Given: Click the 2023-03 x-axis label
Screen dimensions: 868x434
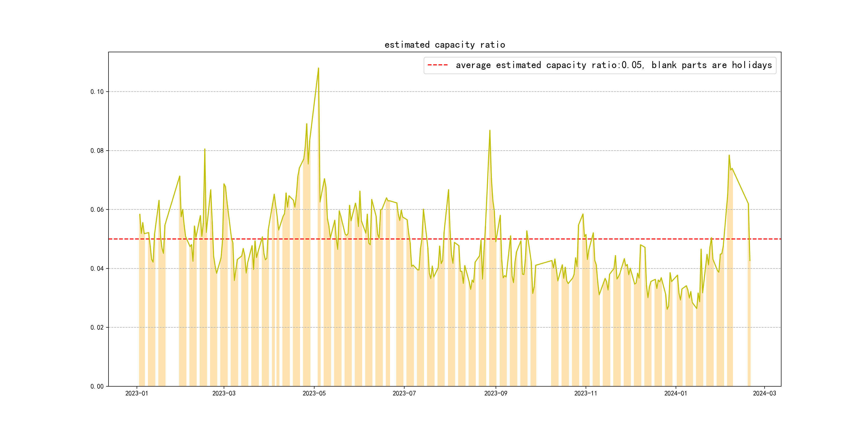Looking at the screenshot, I should click(x=224, y=393).
